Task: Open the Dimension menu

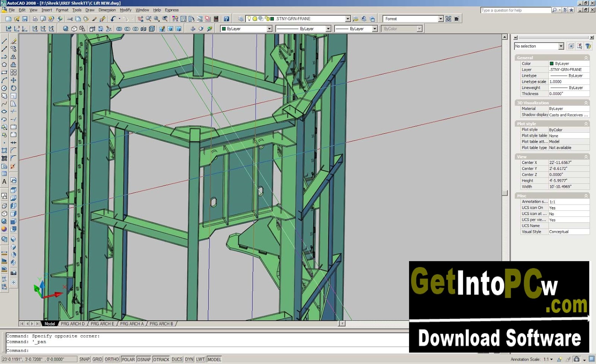Action: (107, 10)
